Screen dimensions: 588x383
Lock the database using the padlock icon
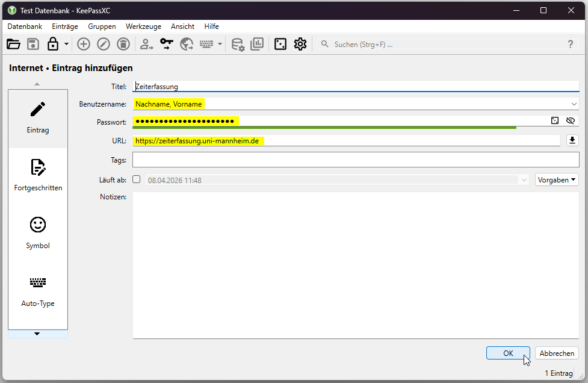tap(53, 44)
